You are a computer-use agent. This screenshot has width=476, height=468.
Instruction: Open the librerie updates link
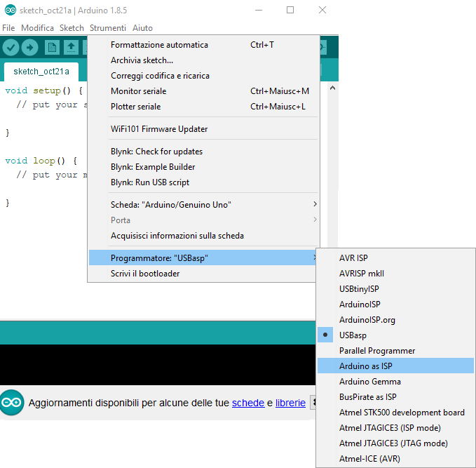290,403
